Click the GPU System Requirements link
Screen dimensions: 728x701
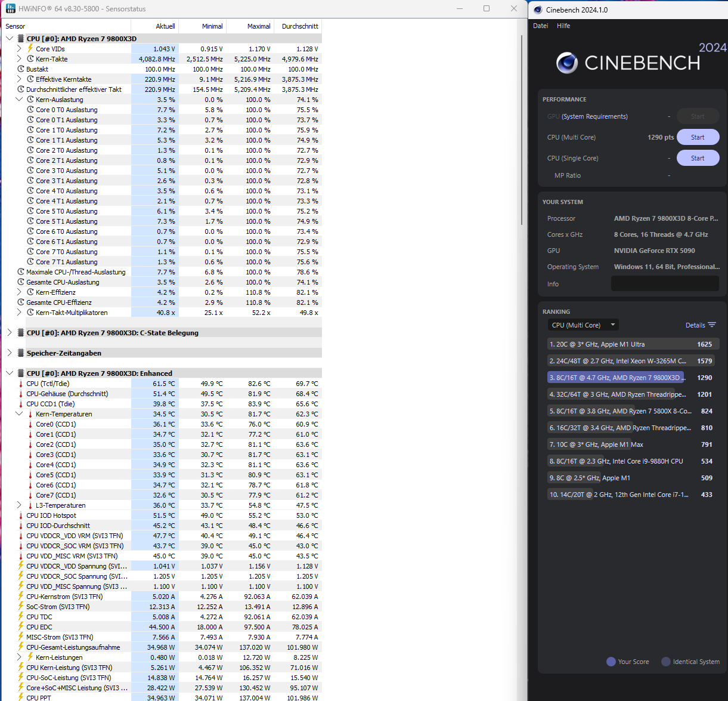point(594,116)
